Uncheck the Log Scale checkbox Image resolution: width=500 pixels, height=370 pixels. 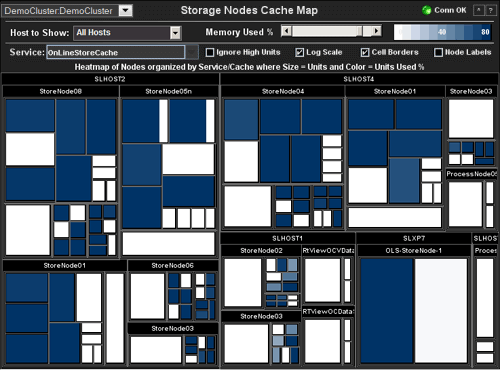299,52
